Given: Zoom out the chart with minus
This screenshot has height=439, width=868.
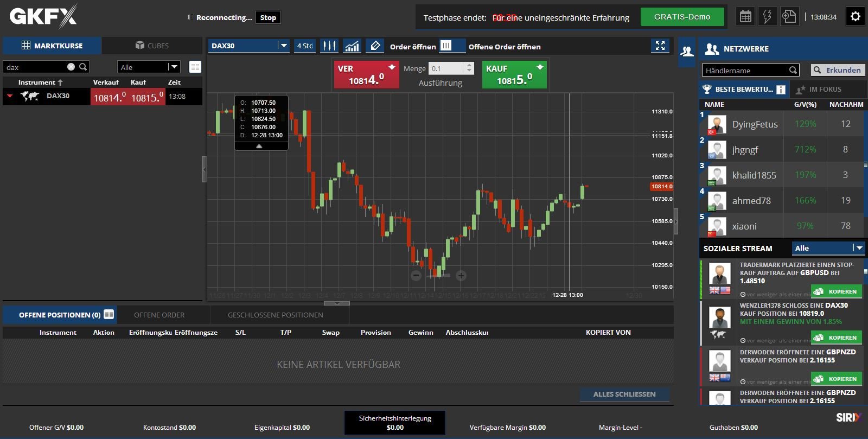Looking at the screenshot, I should pyautogui.click(x=416, y=276).
